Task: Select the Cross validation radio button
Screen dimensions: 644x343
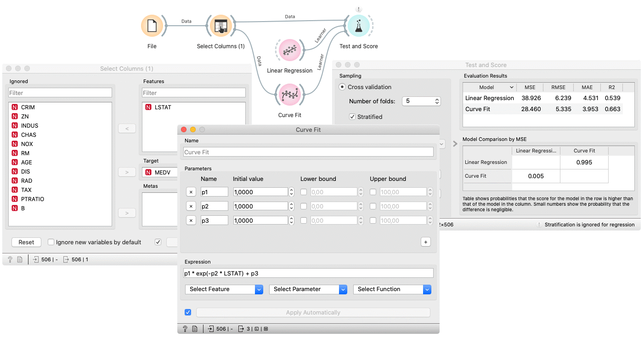Action: pyautogui.click(x=342, y=87)
